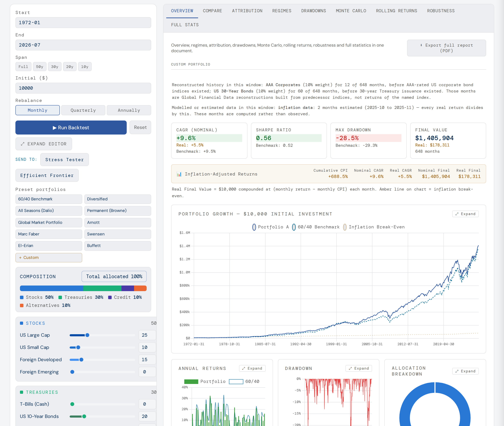This screenshot has height=426, width=504.
Task: Expand the Annual Returns chart
Action: pos(252,368)
